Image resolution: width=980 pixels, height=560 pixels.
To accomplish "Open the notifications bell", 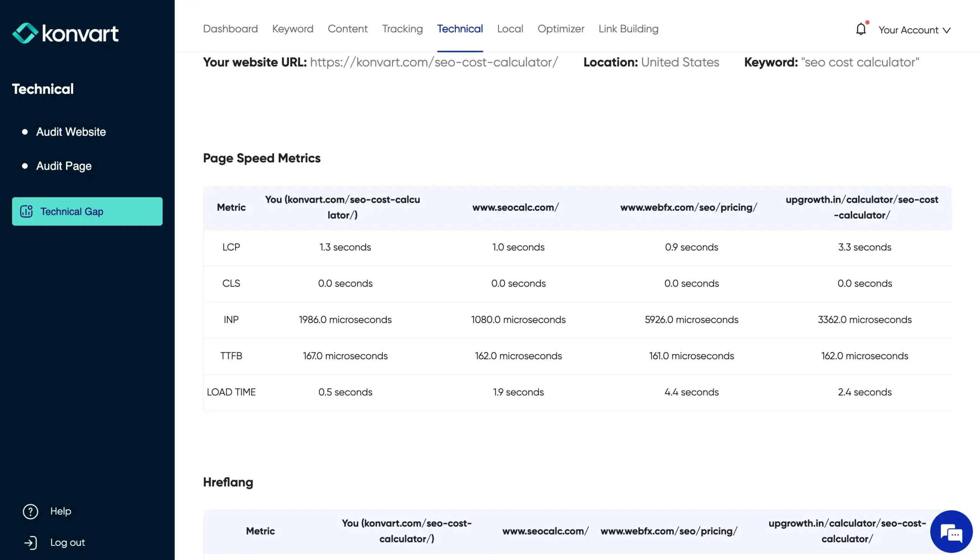I will [861, 29].
